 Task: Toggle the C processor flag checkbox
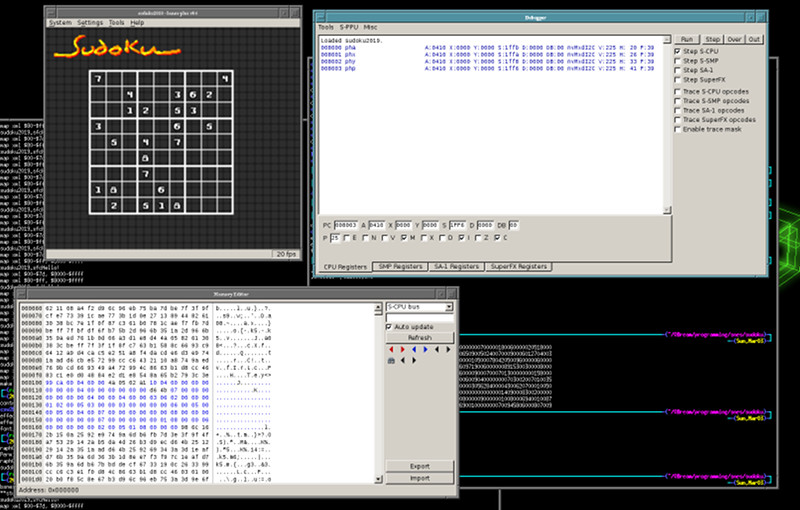coord(497,238)
